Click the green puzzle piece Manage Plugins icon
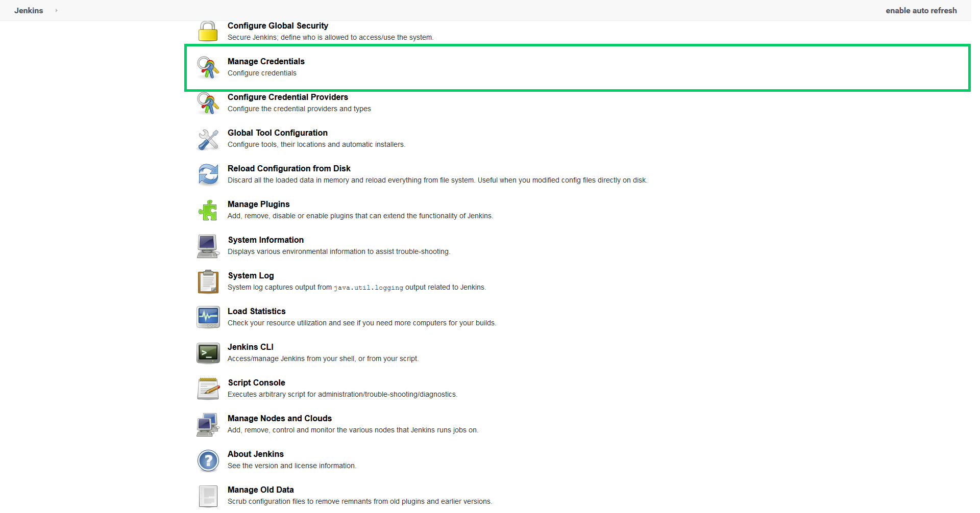This screenshot has height=513, width=980. coord(208,210)
